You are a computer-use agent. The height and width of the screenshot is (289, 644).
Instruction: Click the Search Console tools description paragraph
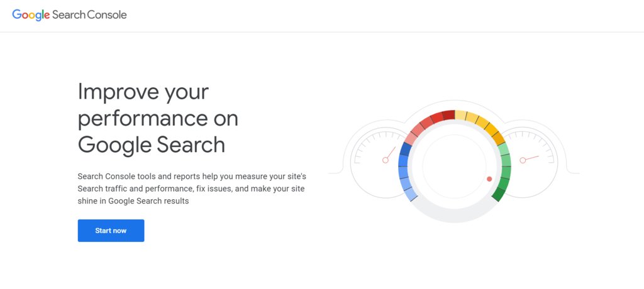[192, 189]
